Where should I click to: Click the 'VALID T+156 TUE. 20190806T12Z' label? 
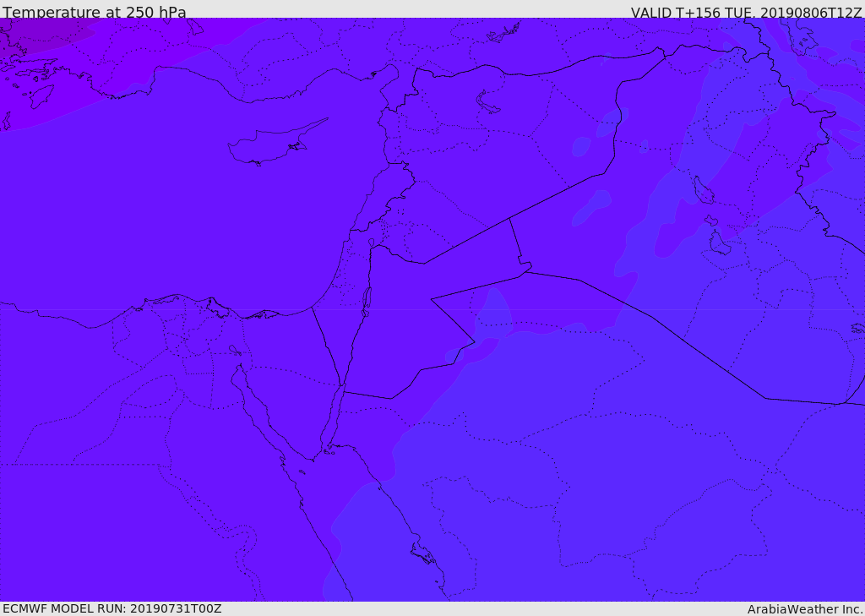click(747, 12)
